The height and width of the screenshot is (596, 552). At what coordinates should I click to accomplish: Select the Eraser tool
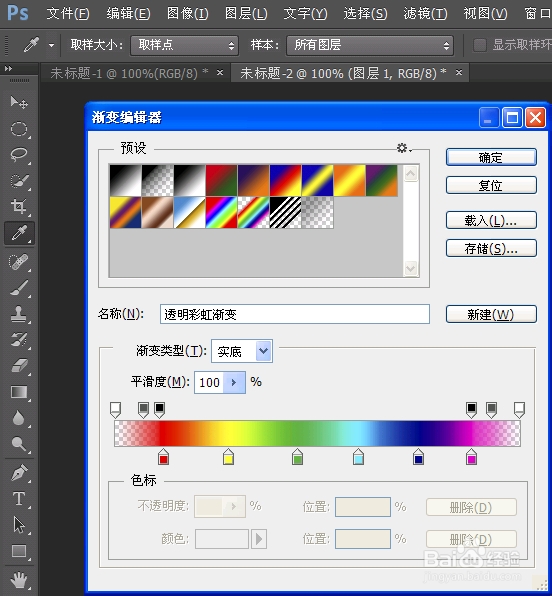tap(19, 366)
